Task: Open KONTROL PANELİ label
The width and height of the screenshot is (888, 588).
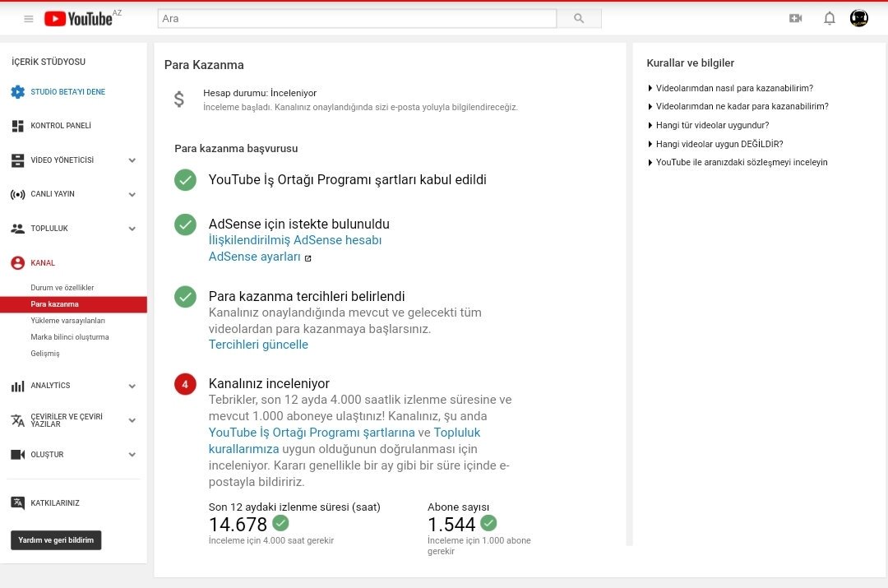Action: point(61,126)
